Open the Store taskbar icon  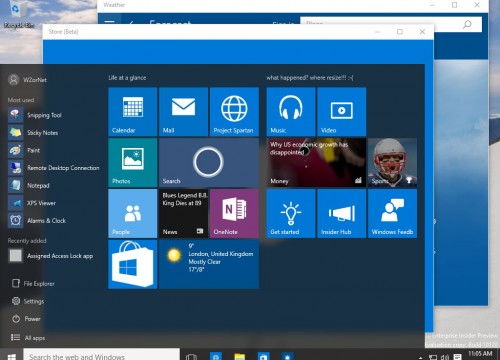coord(263,356)
